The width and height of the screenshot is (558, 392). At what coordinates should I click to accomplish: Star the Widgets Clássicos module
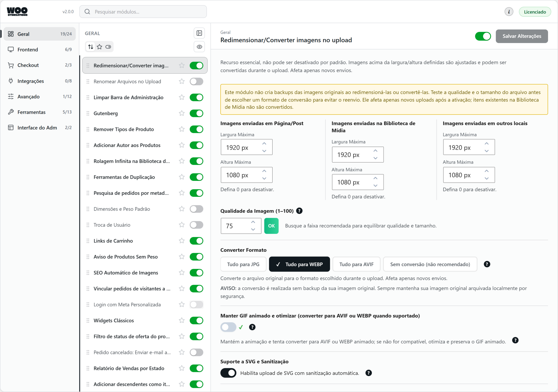click(182, 321)
